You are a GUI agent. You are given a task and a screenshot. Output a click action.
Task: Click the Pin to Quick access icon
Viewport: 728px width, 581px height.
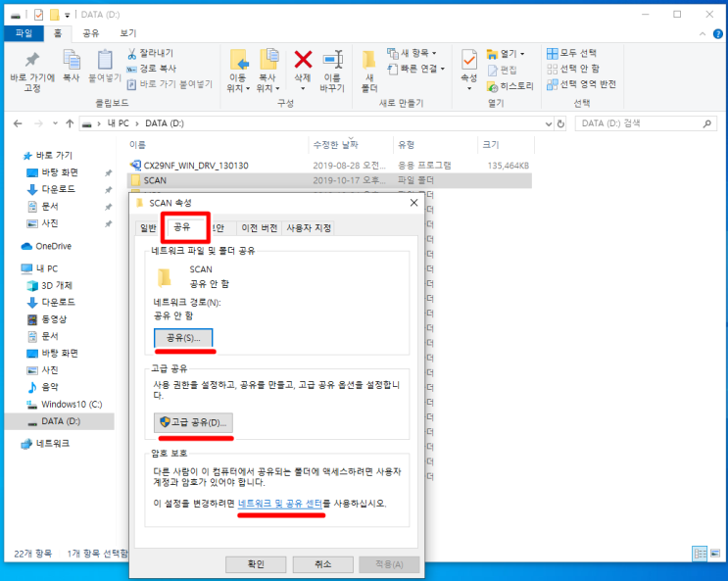click(x=32, y=60)
